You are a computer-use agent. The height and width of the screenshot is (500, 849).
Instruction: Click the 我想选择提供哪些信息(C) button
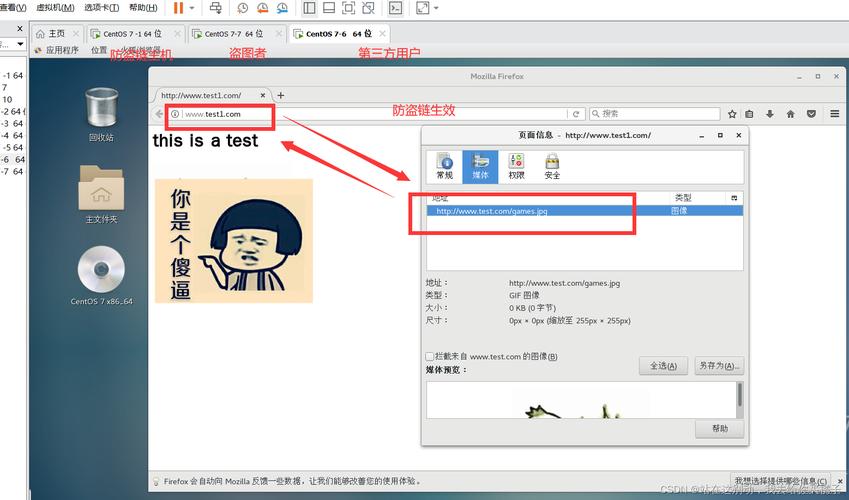coord(780,480)
